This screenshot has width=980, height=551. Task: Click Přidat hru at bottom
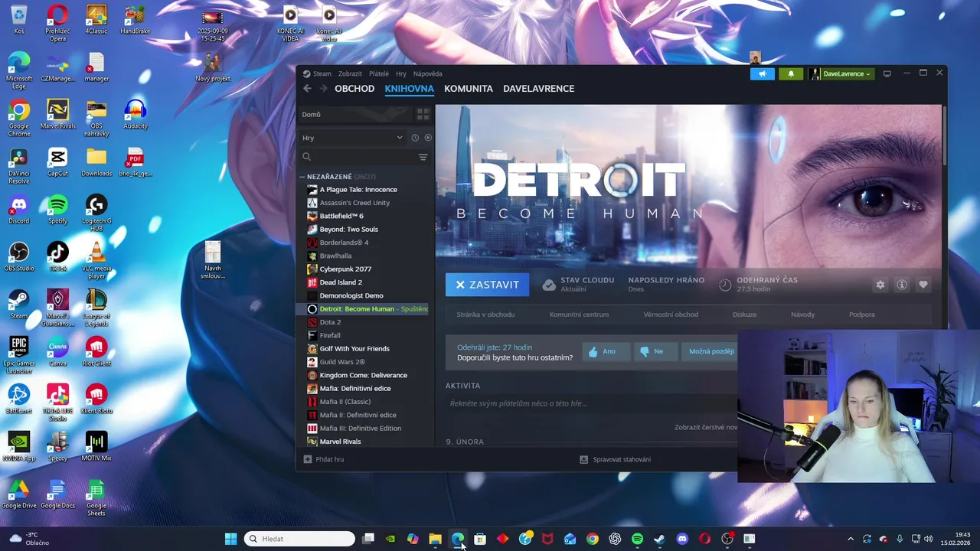click(x=324, y=459)
